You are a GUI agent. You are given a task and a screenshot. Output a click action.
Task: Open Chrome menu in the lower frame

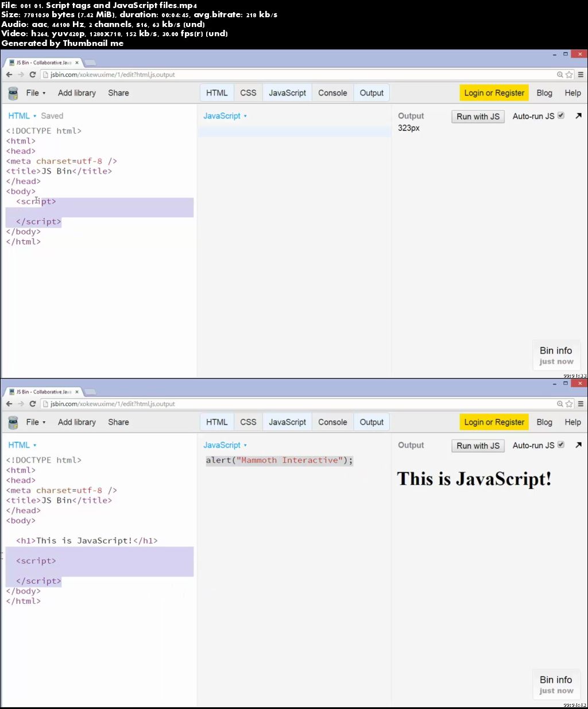tap(581, 404)
